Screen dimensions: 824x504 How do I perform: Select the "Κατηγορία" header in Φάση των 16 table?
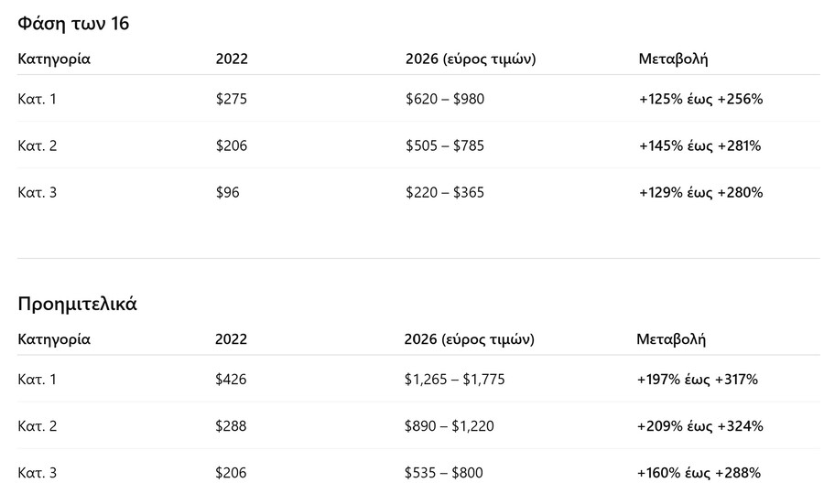[x=54, y=59]
